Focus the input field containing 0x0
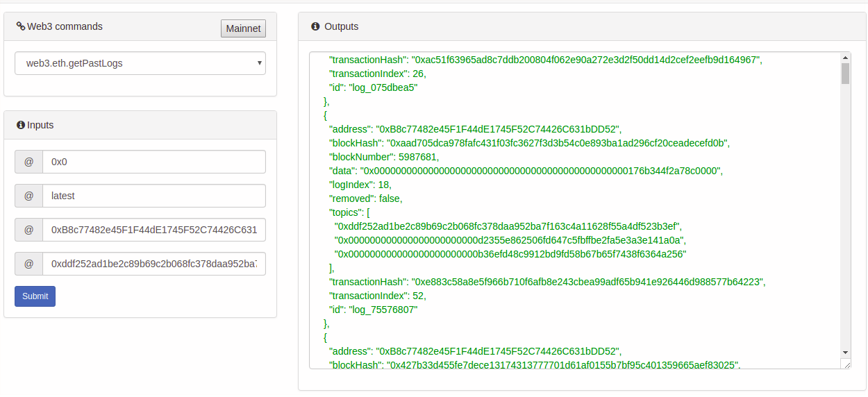 (x=153, y=162)
